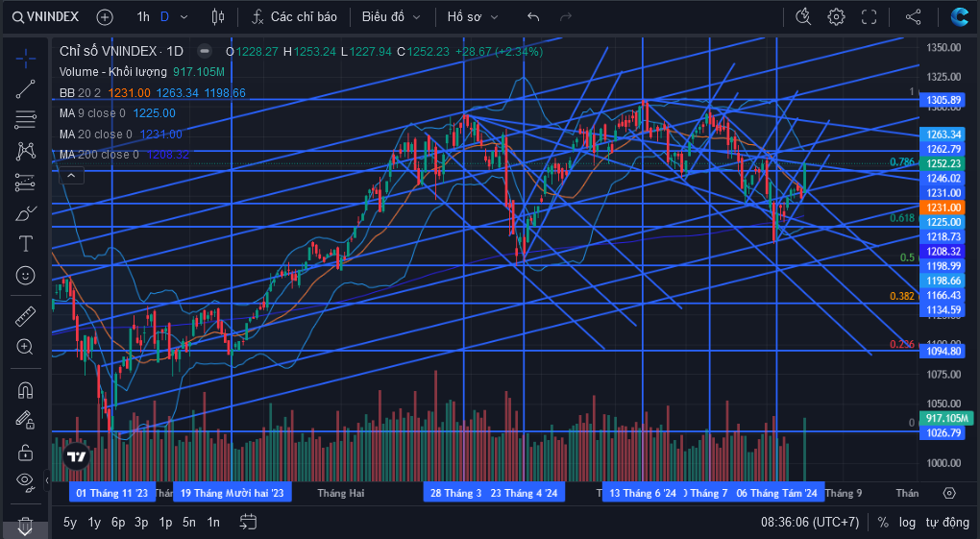980x539 pixels.
Task: Open candlestick chart style selector
Action: point(218,17)
